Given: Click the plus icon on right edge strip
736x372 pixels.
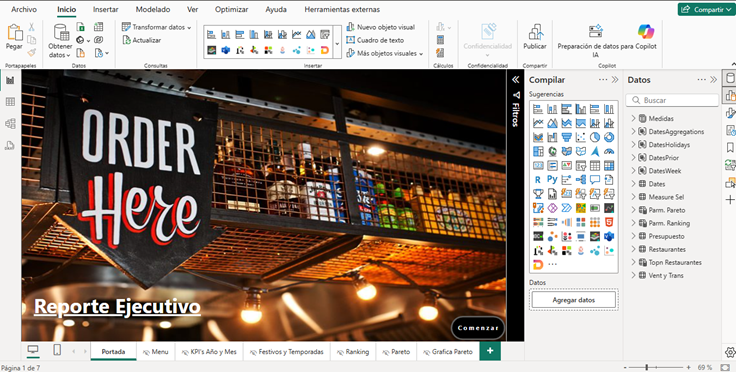Looking at the screenshot, I should [x=730, y=200].
